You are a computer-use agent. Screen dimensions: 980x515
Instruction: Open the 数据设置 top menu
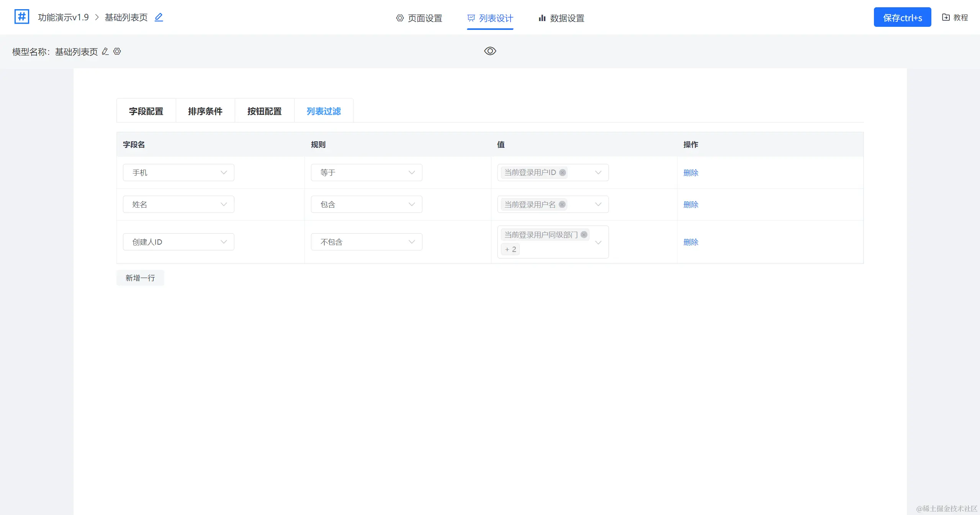(561, 18)
